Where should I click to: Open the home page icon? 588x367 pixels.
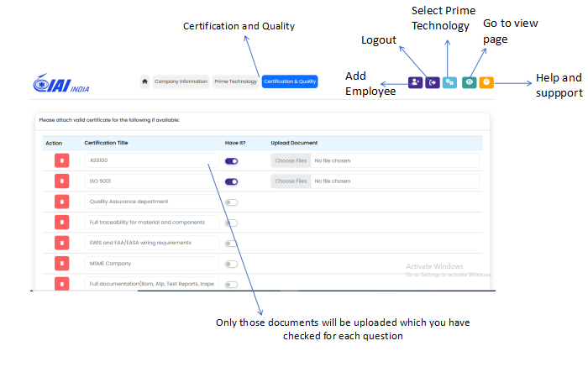point(144,81)
